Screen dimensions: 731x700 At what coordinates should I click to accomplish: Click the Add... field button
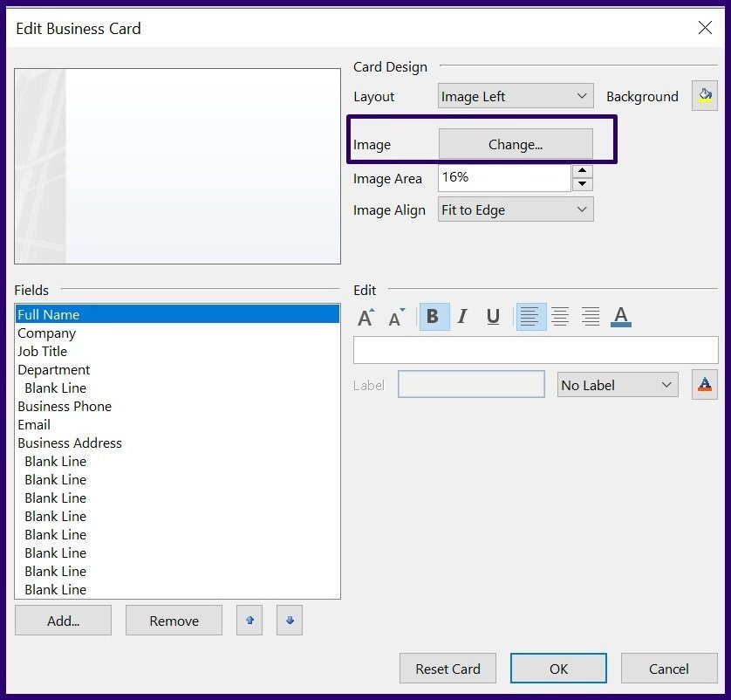(64, 621)
